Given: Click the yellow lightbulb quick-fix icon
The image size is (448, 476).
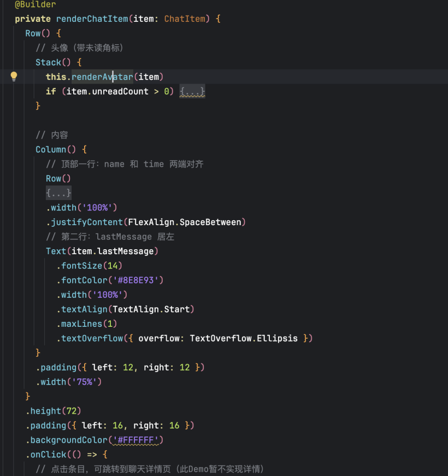Looking at the screenshot, I should [x=14, y=77].
